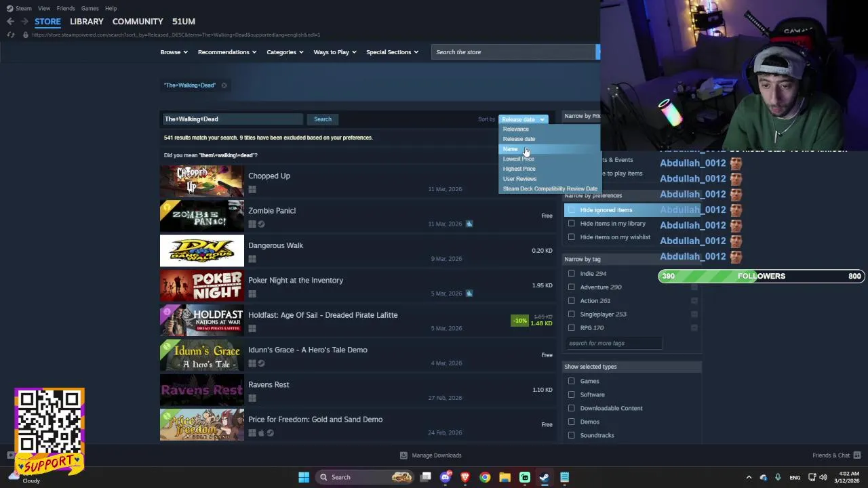Viewport: 868px width, 488px height.
Task: Tick the Action tag checkbox
Action: [x=572, y=301]
